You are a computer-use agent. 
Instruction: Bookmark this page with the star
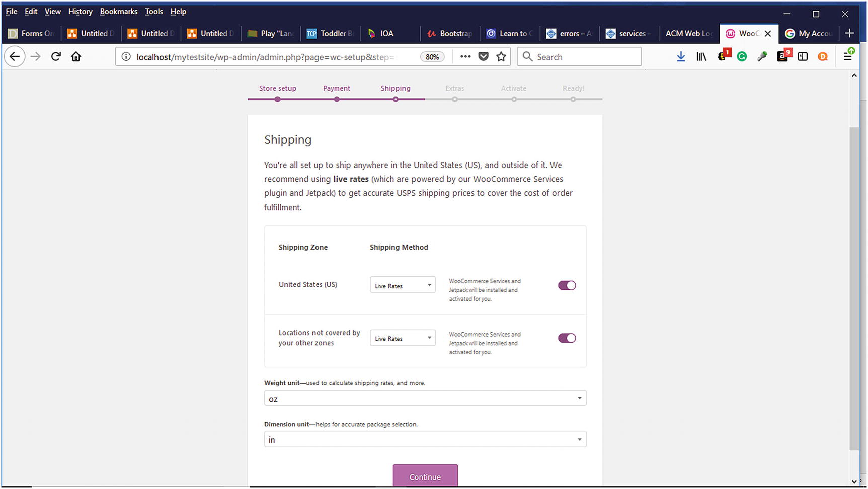point(501,57)
